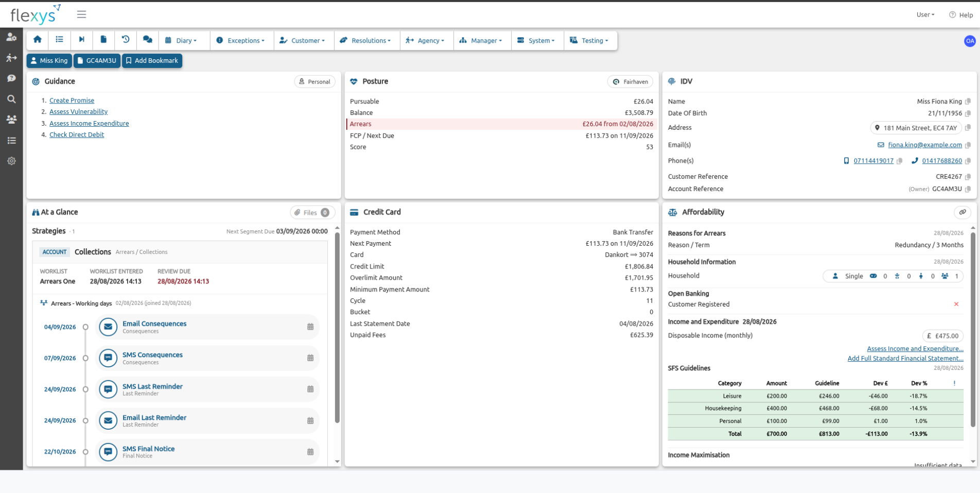This screenshot has height=493, width=980.
Task: Open calendar for SMS Final Notice step
Action: 310,452
